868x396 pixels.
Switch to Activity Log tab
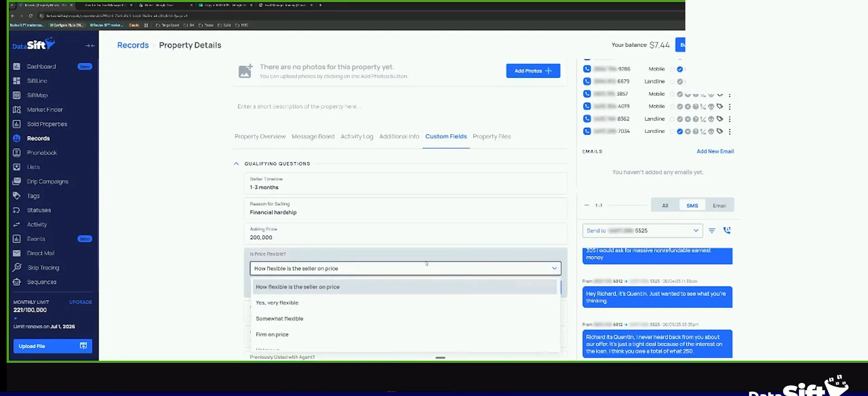[357, 137]
